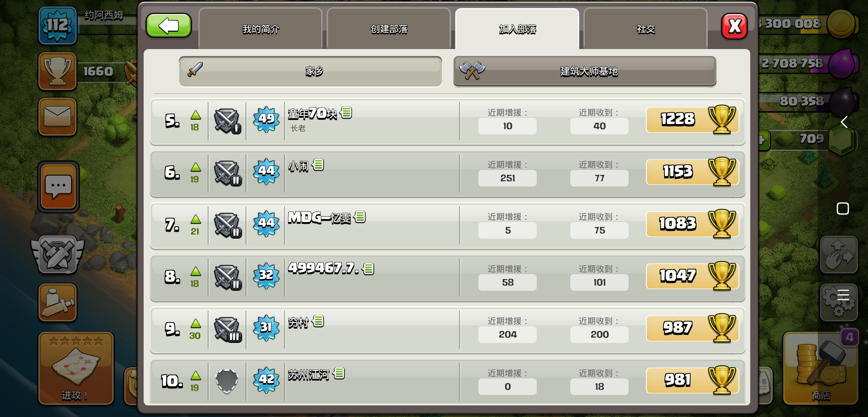Tap the trophy icon showing 1660
Image resolution: width=868 pixels, height=417 pixels.
coord(58,71)
